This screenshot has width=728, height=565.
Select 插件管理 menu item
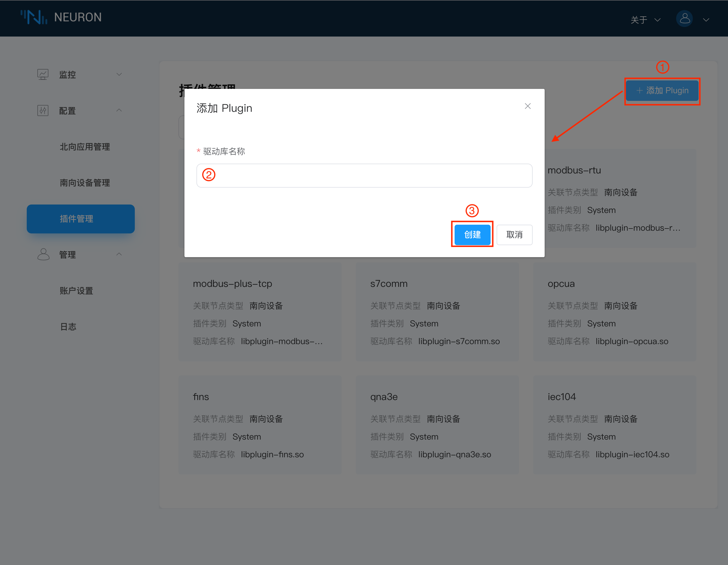tap(81, 219)
